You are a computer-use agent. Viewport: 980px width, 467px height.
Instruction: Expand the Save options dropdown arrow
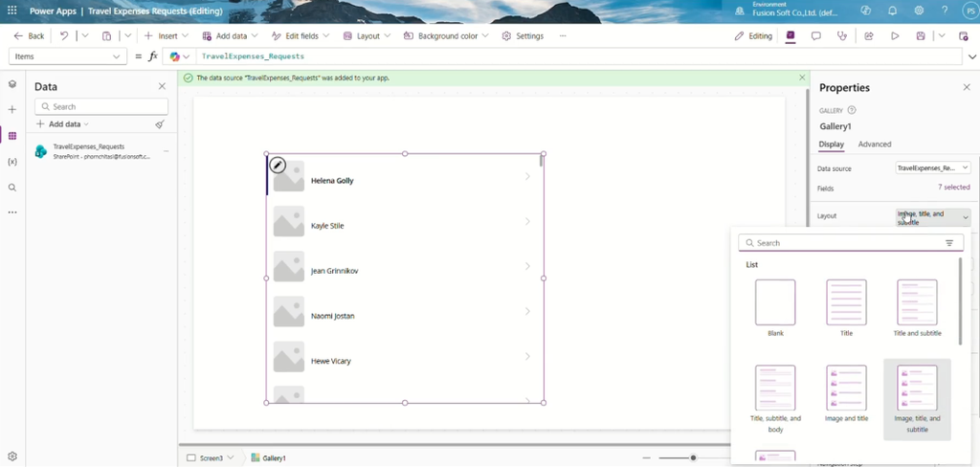click(942, 36)
